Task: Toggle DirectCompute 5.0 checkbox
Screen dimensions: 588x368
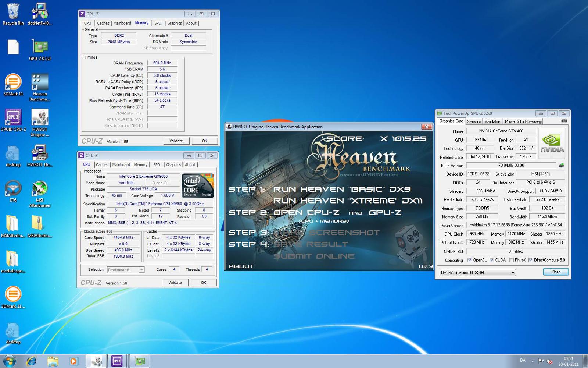Action: (x=531, y=260)
